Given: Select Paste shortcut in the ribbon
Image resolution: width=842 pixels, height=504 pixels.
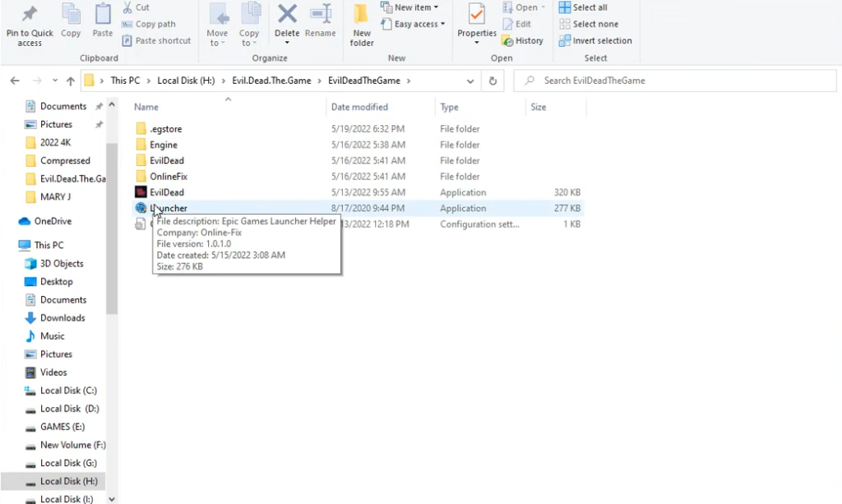Looking at the screenshot, I should pos(156,41).
